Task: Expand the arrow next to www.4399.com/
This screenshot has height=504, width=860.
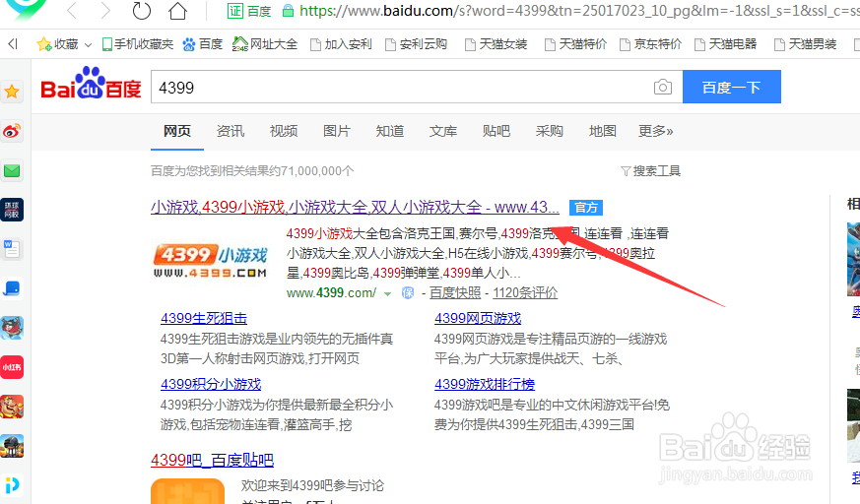Action: pos(388,294)
